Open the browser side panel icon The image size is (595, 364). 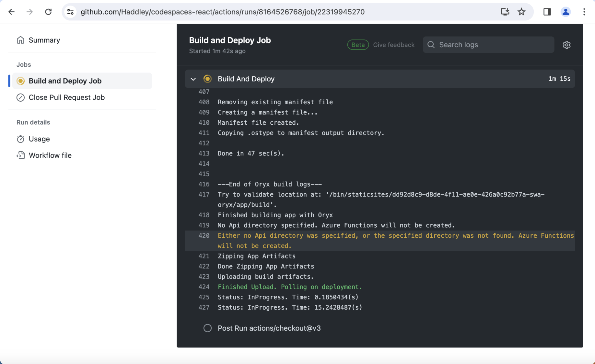click(x=547, y=12)
